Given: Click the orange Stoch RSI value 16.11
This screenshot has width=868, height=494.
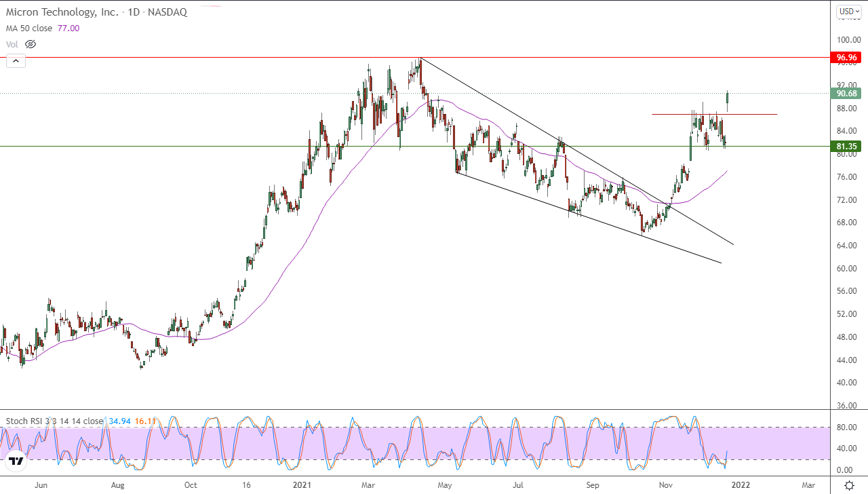Looking at the screenshot, I should (x=145, y=421).
